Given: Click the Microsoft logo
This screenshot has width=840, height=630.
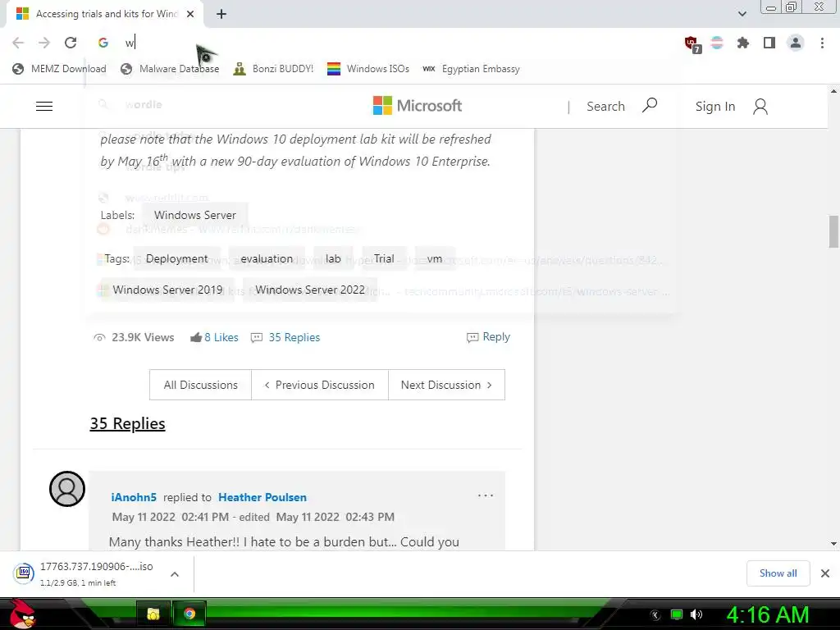Looking at the screenshot, I should [x=418, y=106].
